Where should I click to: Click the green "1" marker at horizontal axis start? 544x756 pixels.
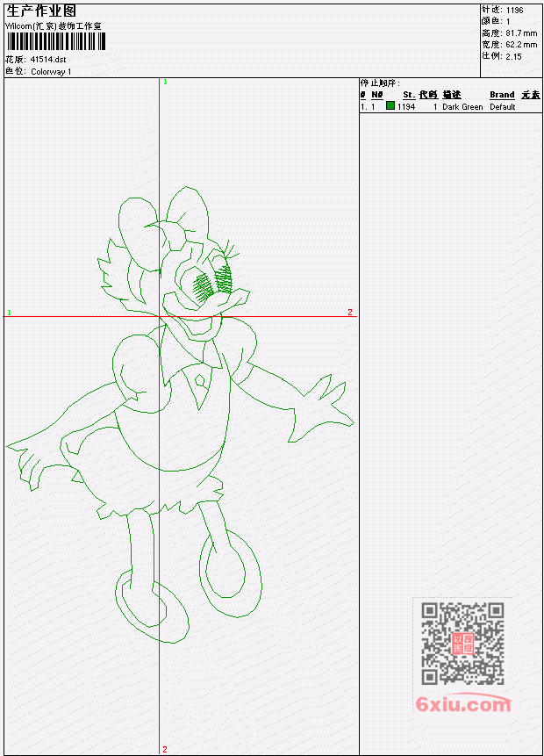pyautogui.click(x=9, y=313)
